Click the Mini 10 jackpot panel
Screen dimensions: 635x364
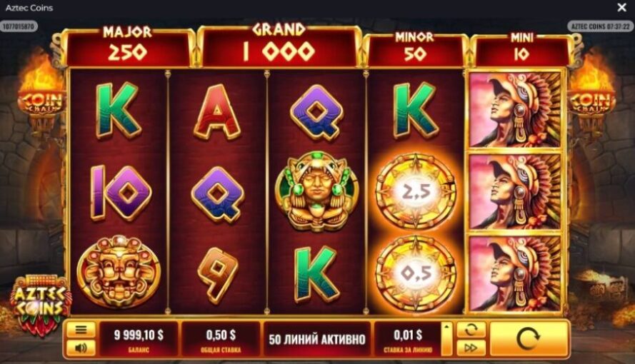(521, 49)
